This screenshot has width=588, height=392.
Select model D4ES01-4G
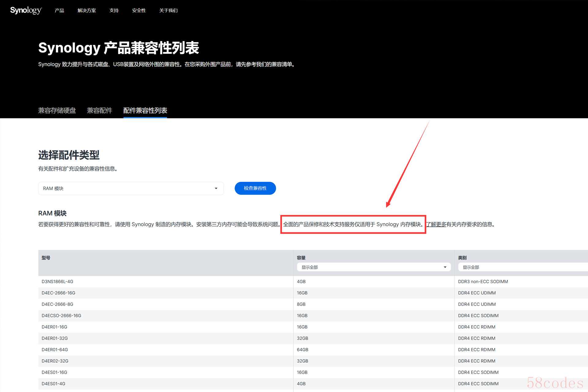point(53,383)
